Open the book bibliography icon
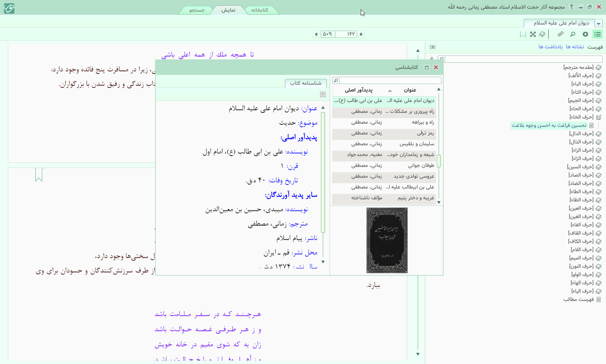606x364 pixels. (x=542, y=34)
